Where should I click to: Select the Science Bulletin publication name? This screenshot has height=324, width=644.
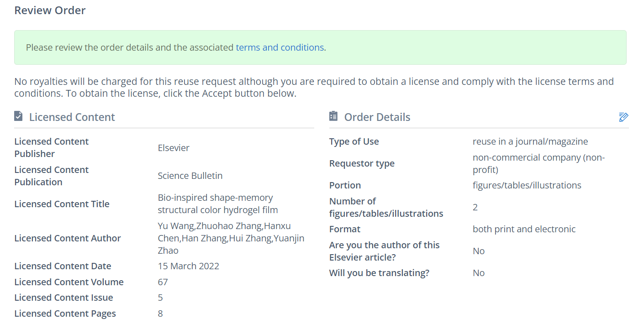coord(190,176)
